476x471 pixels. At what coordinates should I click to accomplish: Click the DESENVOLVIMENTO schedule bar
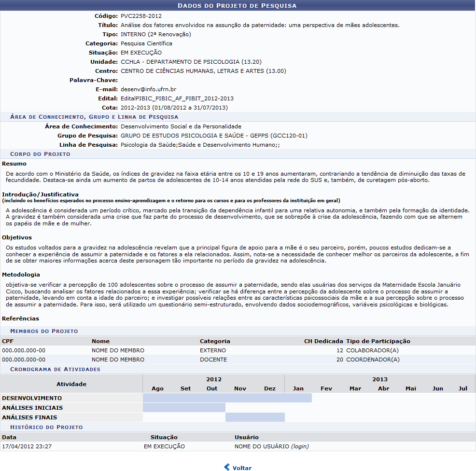(227, 398)
